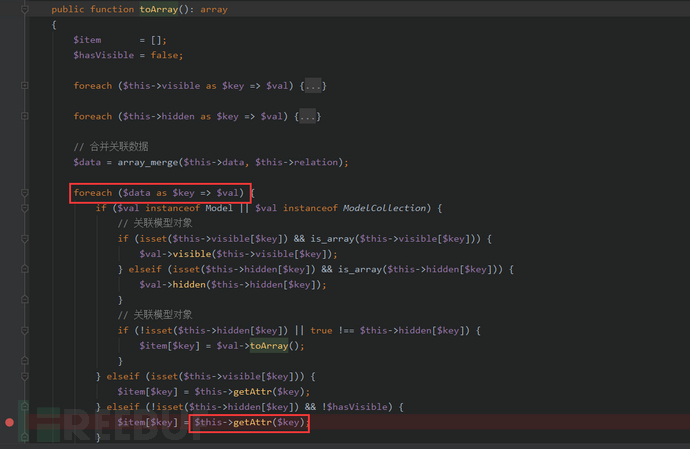
Task: Click the 合并关联数据 comment line
Action: pyautogui.click(x=116, y=147)
